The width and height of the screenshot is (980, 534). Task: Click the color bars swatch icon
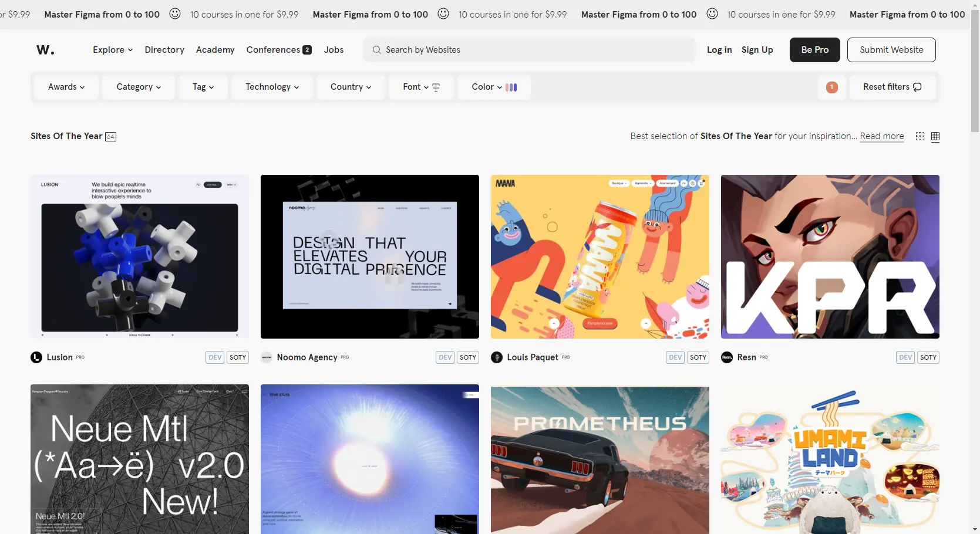click(x=511, y=87)
